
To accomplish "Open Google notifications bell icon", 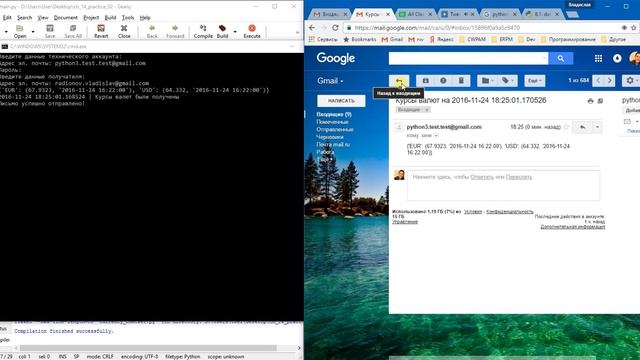I will point(617,58).
